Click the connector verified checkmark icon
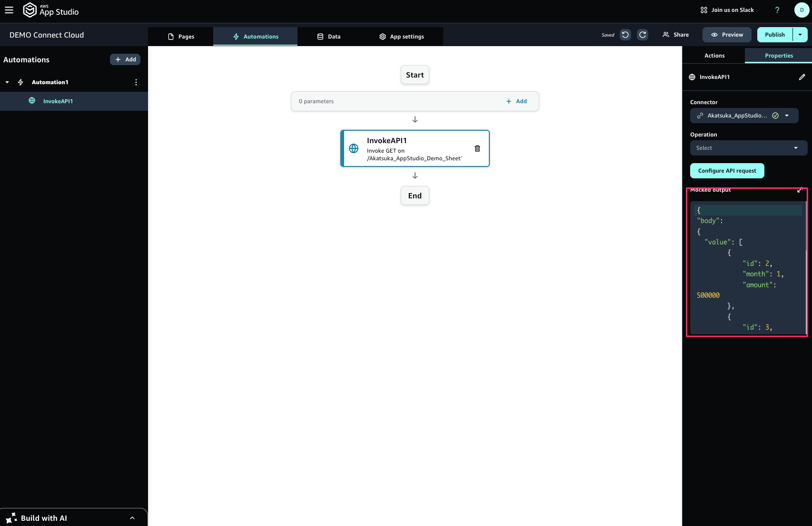Viewport: 812px width, 526px height. [x=775, y=116]
